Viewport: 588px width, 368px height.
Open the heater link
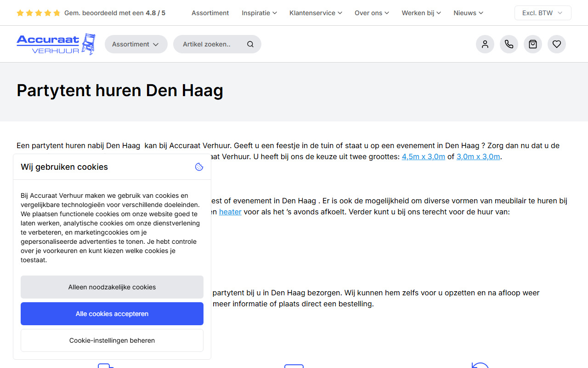(x=230, y=212)
